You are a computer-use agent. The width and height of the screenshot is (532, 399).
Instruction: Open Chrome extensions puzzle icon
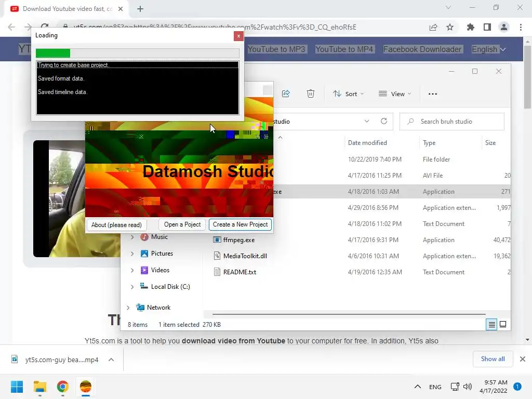click(471, 27)
